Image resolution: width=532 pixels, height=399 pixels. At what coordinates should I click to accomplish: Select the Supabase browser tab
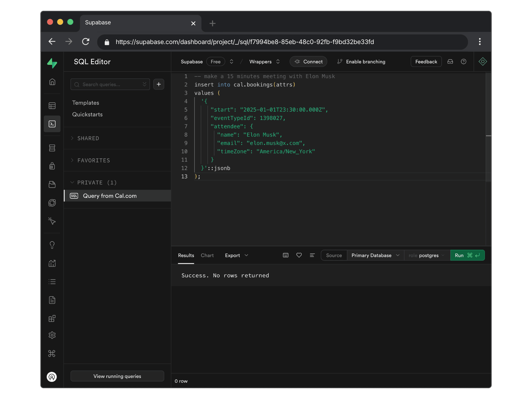pyautogui.click(x=140, y=23)
